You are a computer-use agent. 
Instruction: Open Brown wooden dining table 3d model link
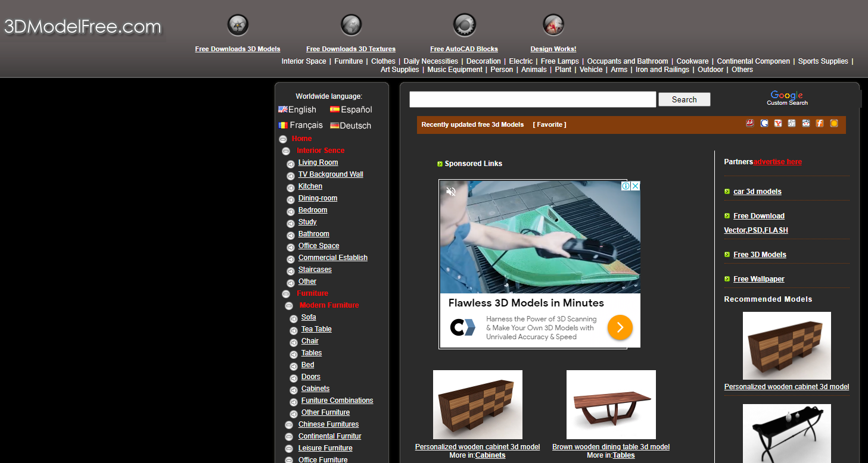(611, 447)
